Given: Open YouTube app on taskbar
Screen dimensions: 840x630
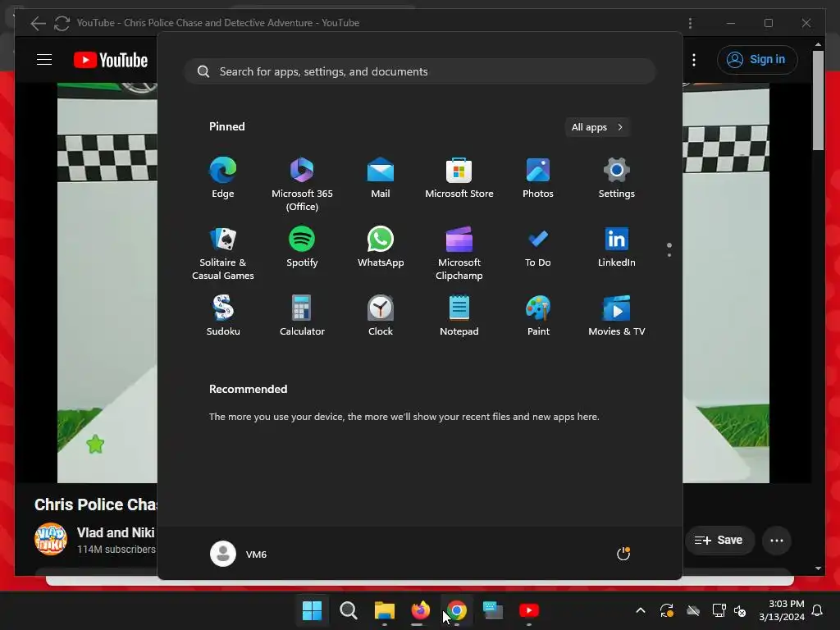Looking at the screenshot, I should click(529, 610).
